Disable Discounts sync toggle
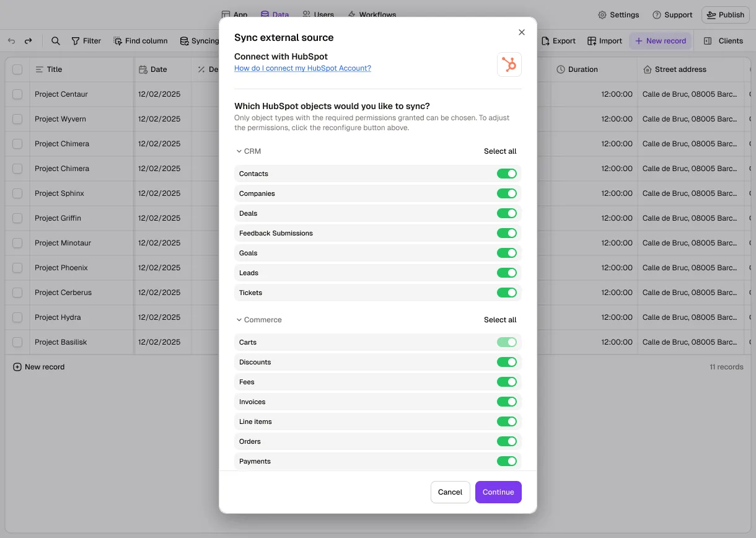756x538 pixels. point(507,362)
